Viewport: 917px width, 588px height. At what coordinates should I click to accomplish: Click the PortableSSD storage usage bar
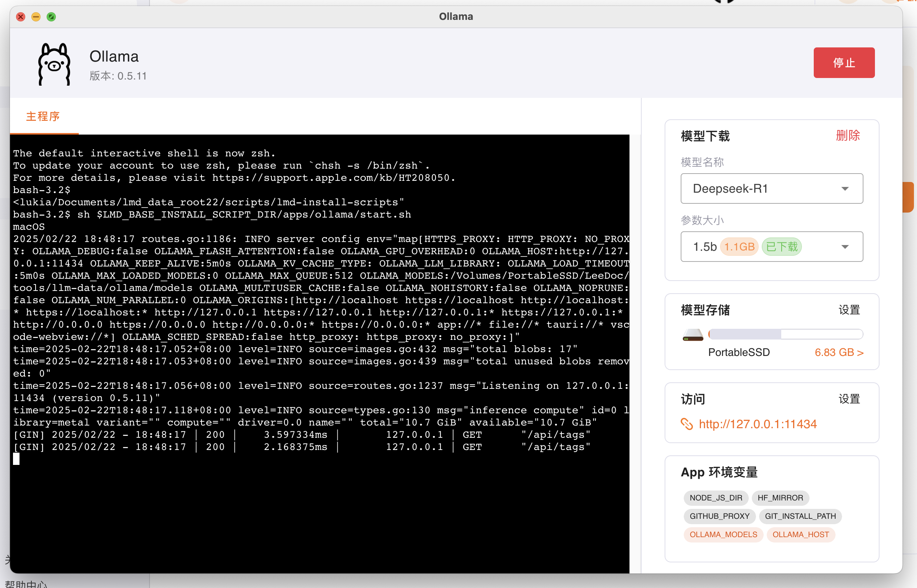(785, 334)
